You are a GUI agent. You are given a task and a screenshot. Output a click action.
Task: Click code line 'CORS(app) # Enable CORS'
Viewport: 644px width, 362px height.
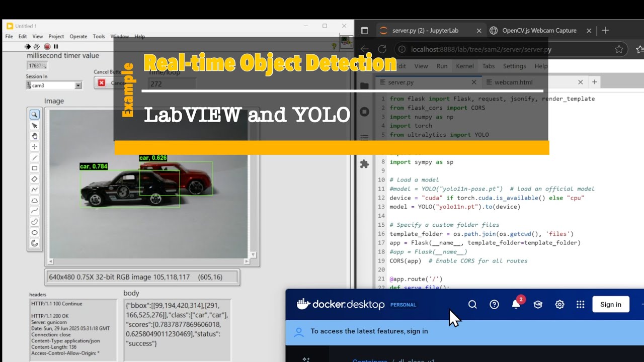tap(458, 261)
